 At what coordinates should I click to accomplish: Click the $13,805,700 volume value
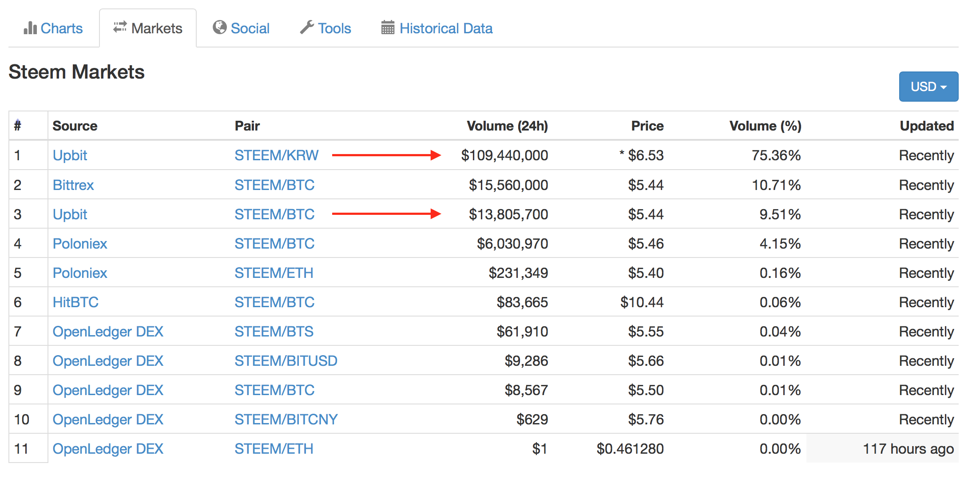(508, 214)
